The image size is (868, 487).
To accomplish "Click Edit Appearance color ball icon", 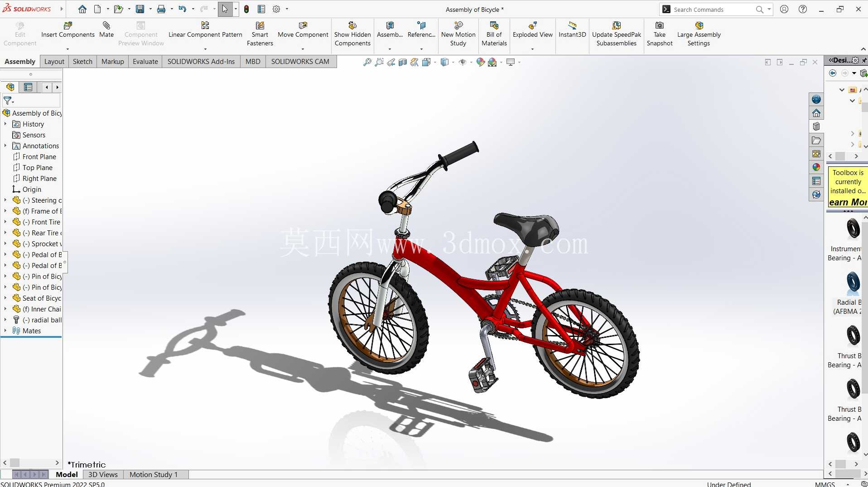I will click(481, 62).
